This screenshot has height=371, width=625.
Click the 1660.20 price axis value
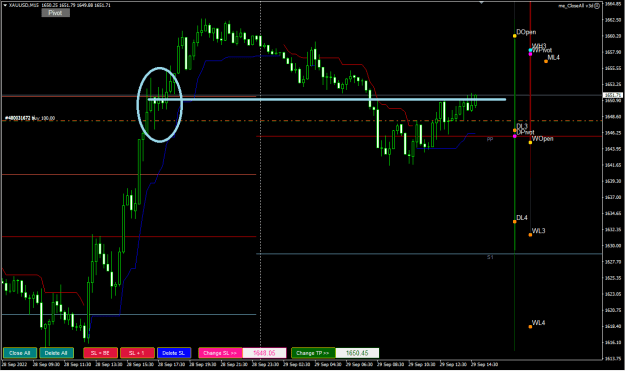613,36
